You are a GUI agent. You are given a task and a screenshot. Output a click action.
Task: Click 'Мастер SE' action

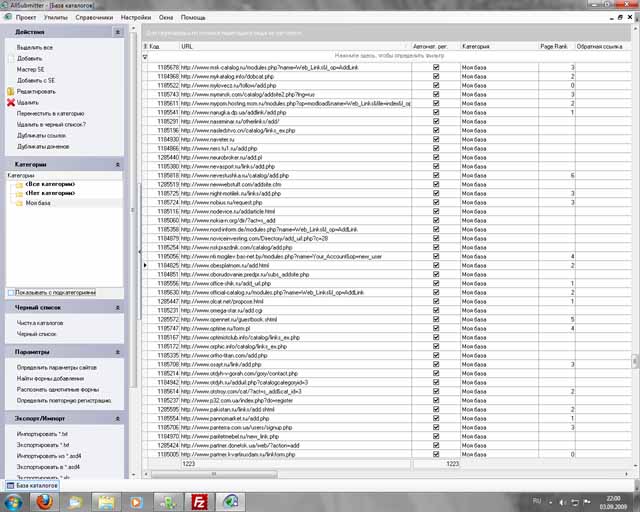tap(31, 69)
